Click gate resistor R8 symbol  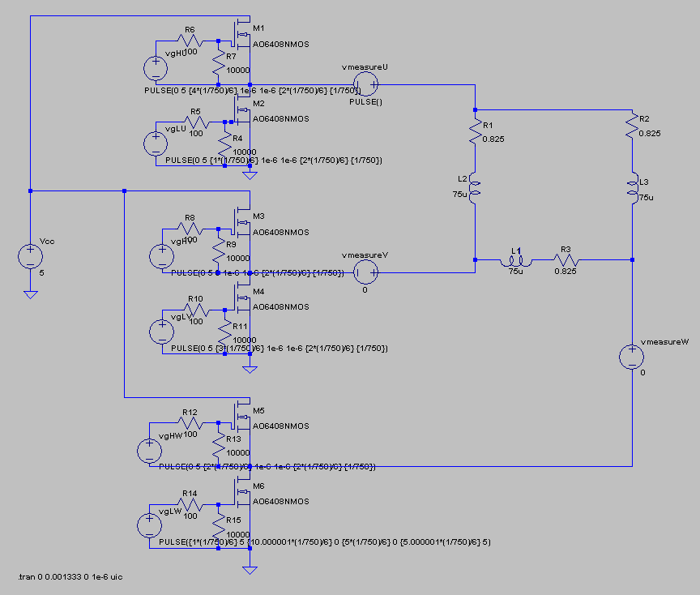(x=190, y=229)
